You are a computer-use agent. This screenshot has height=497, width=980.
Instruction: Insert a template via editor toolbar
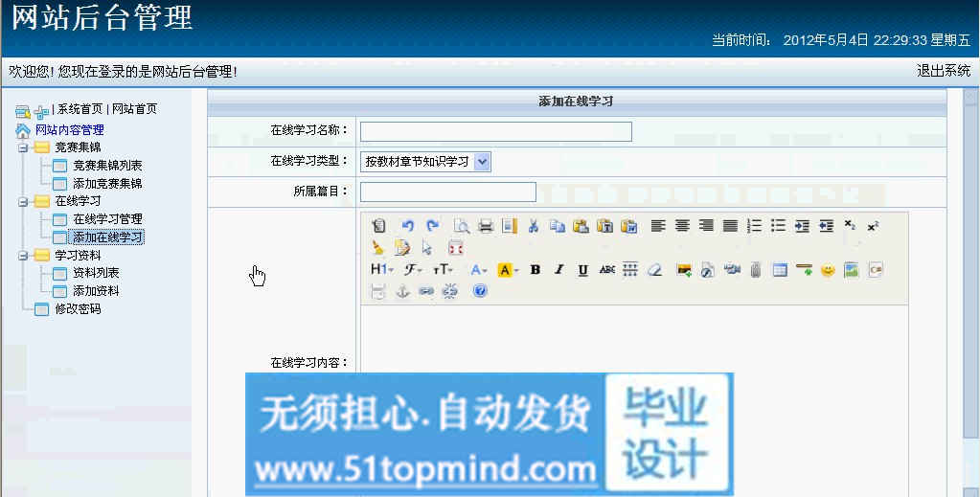510,226
